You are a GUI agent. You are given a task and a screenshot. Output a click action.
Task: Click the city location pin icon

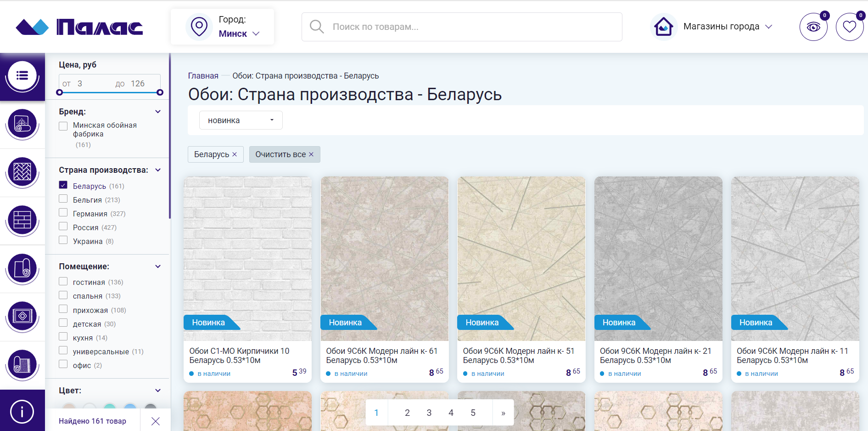[x=199, y=27]
